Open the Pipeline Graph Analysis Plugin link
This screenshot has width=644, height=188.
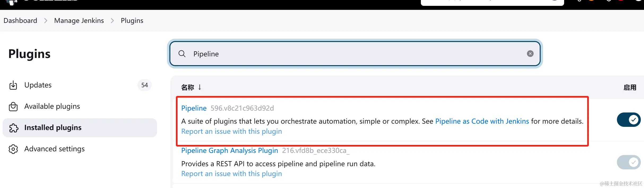click(230, 151)
